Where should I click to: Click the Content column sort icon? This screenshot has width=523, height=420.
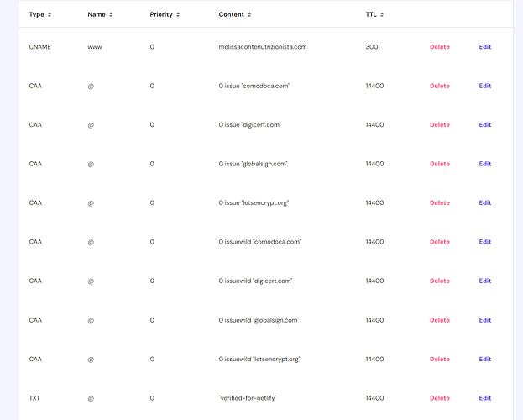click(x=249, y=15)
